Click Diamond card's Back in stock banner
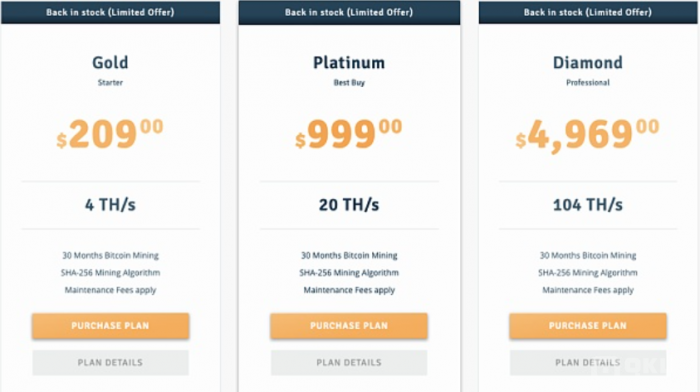The image size is (700, 392). click(588, 12)
